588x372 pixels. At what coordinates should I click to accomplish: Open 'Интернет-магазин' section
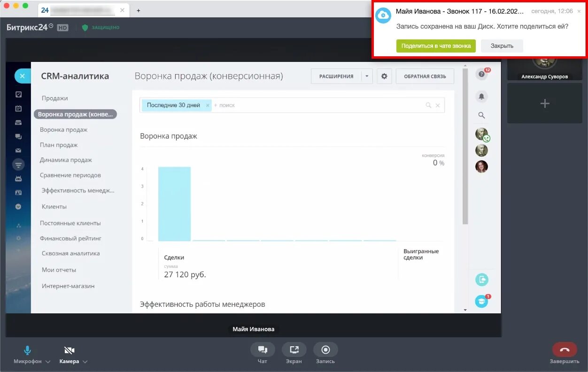[68, 286]
